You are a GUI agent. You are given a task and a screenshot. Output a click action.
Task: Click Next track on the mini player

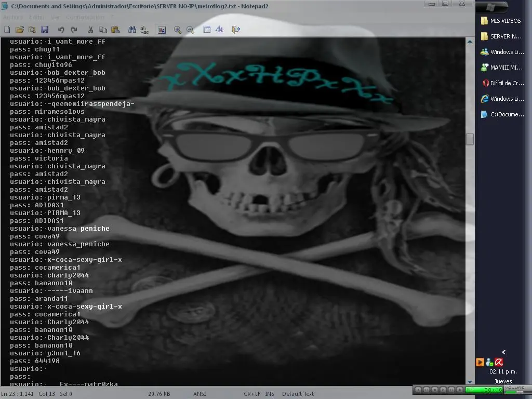pos(451,390)
